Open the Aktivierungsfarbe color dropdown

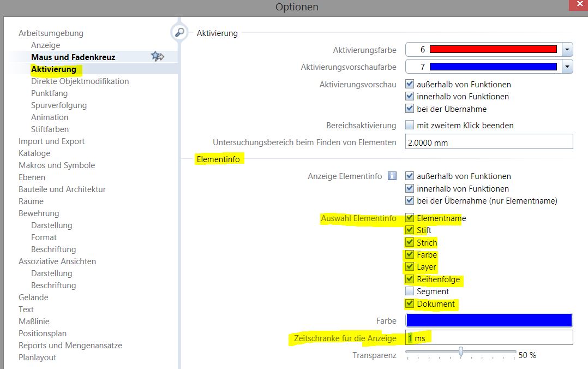tap(567, 50)
